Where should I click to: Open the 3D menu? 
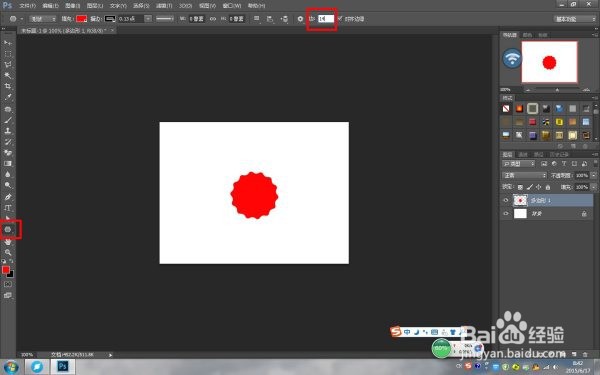point(186,6)
